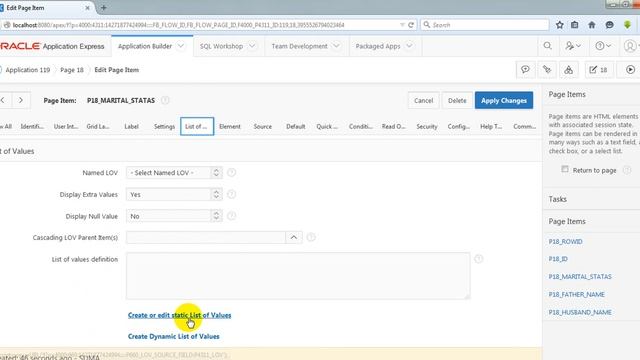Go to the next page item arrow
Viewport: 640px width, 360px height.
click(20, 100)
